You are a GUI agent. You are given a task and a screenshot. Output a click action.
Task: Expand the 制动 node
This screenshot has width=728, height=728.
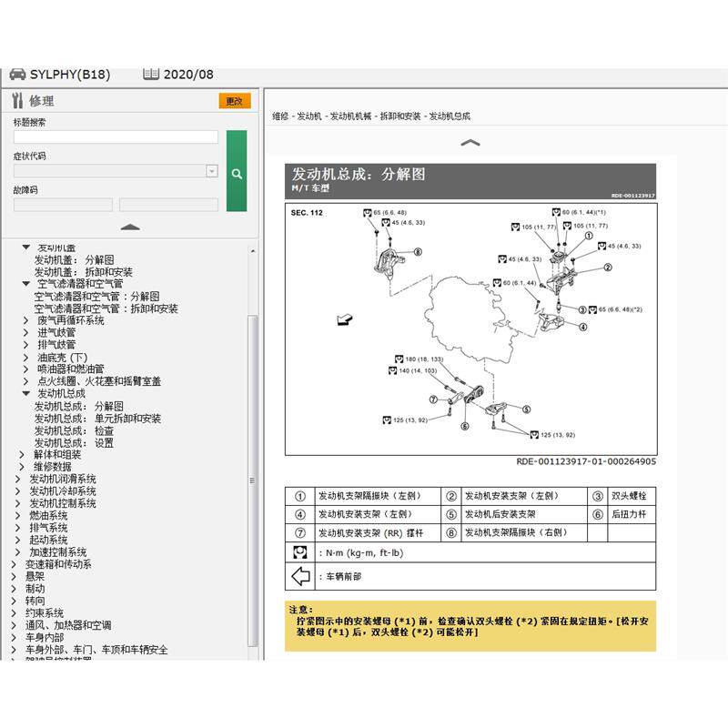[x=14, y=588]
